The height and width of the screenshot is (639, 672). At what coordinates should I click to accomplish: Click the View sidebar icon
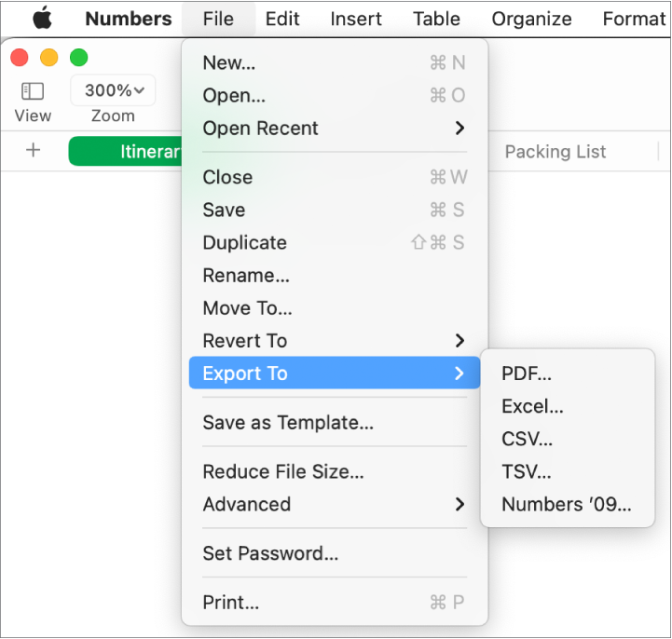click(33, 91)
